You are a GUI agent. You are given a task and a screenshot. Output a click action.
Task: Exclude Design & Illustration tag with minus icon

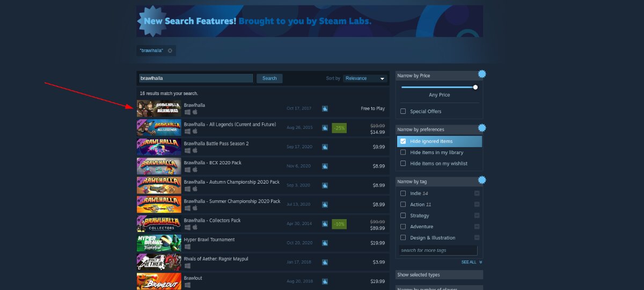click(x=477, y=237)
